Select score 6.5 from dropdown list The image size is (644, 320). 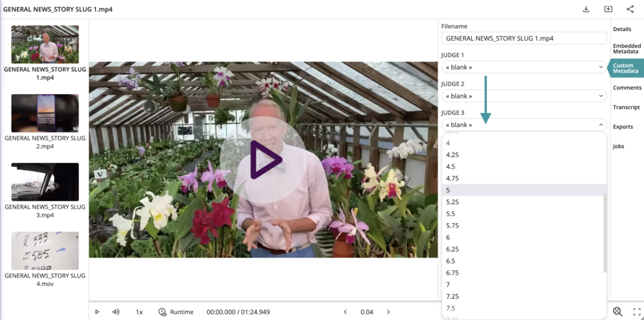(x=523, y=261)
